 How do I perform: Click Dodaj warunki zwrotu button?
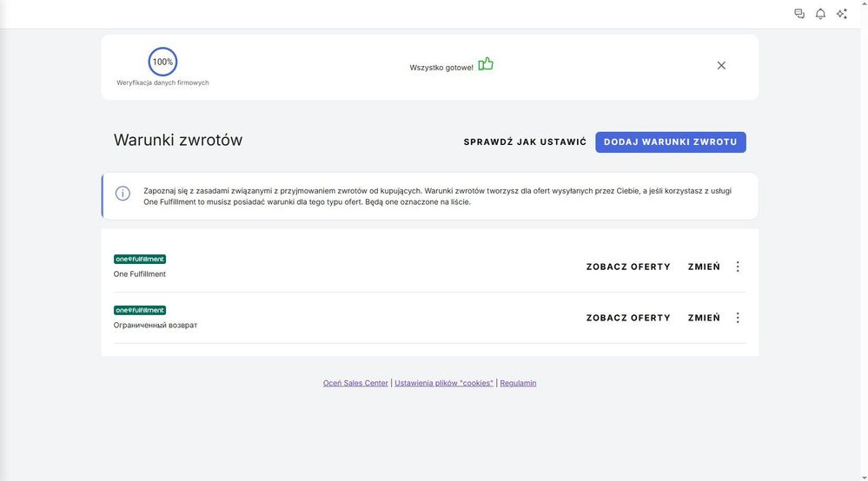click(x=671, y=142)
